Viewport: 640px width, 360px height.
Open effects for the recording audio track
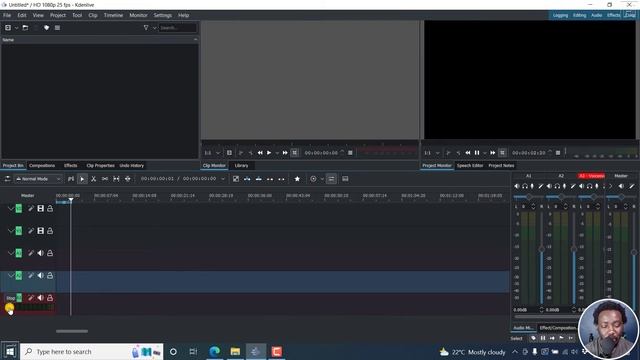coord(31,298)
